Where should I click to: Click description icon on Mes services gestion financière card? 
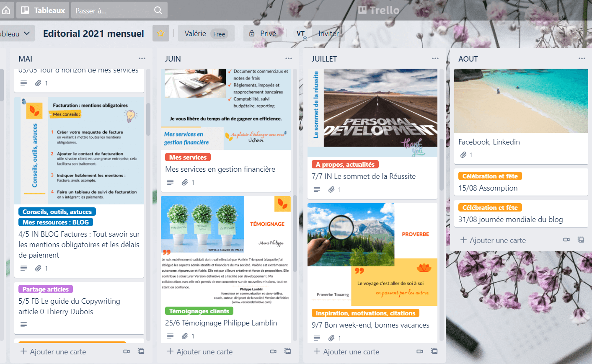pos(171,182)
